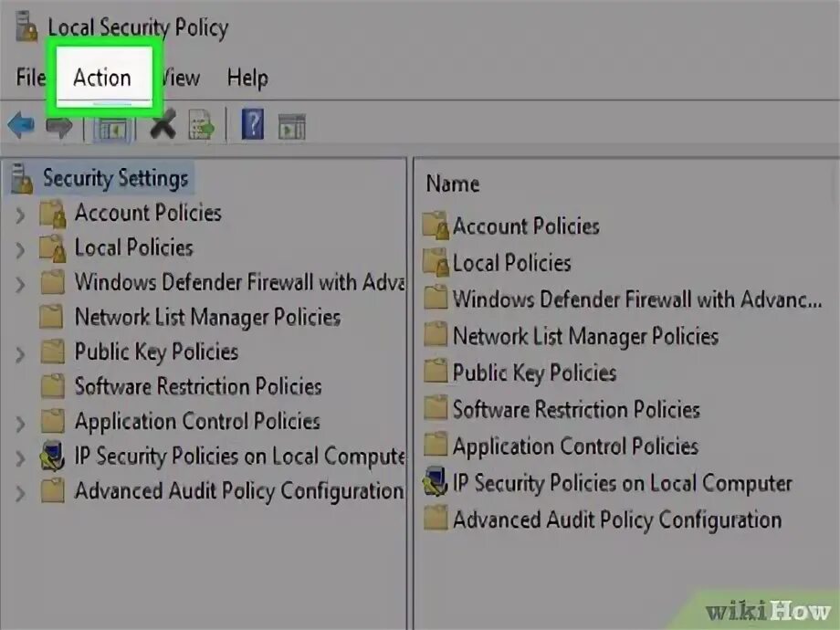Click the Show/Hide Action Pane icon
This screenshot has height=630, width=840.
coord(292,128)
